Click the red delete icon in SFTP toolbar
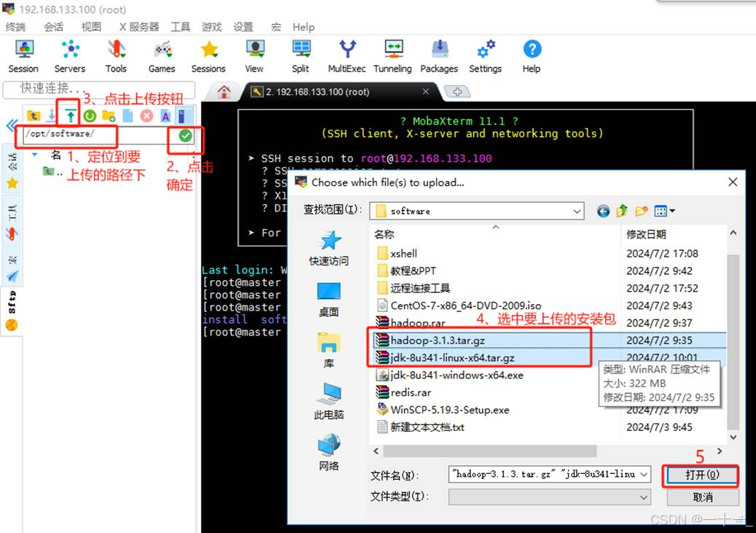The image size is (756, 533). (x=147, y=116)
